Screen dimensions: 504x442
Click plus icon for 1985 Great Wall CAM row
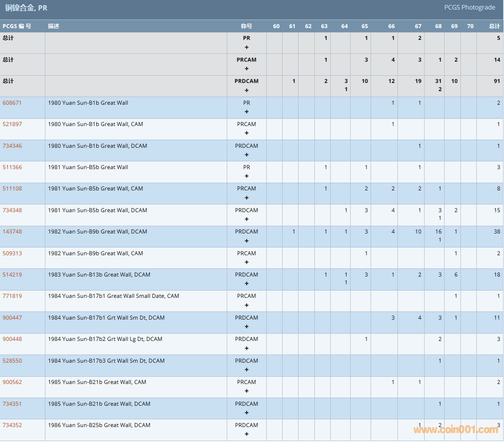click(x=247, y=391)
